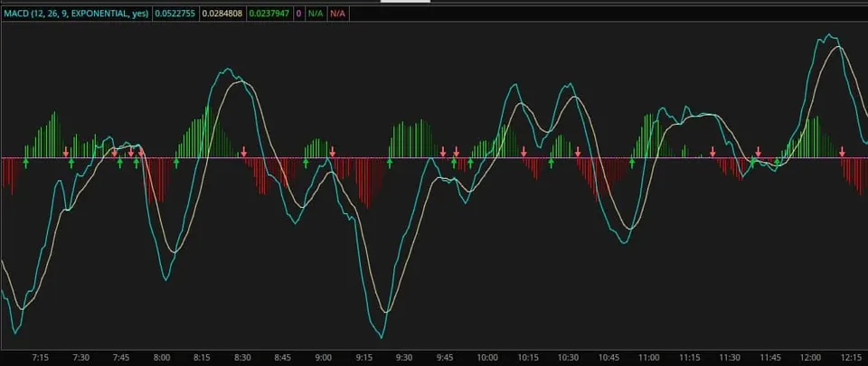Click the 8:15 time axis label

[x=202, y=357]
